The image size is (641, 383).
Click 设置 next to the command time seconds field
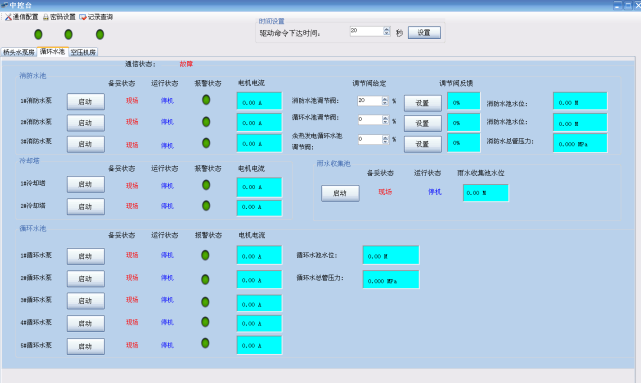(424, 33)
